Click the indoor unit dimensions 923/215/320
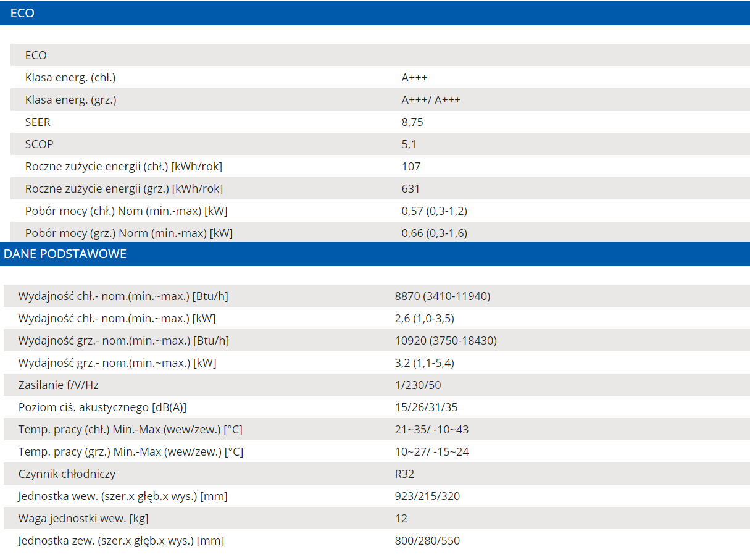 coord(427,496)
